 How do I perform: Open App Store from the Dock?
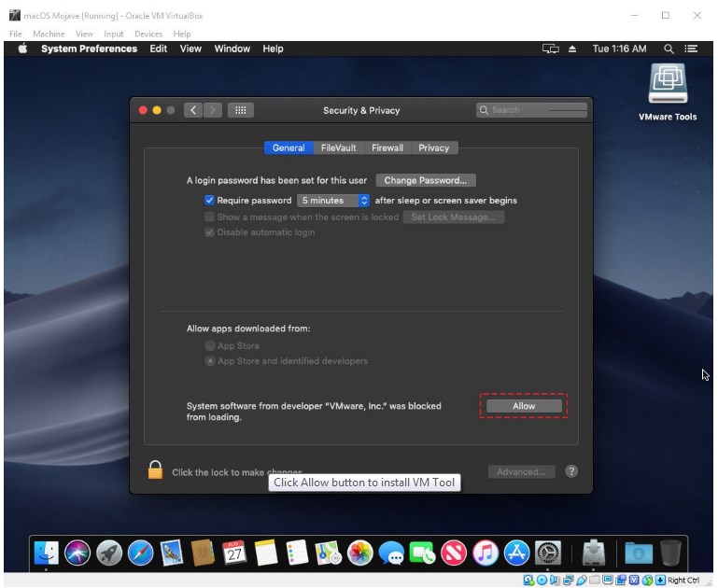517,553
